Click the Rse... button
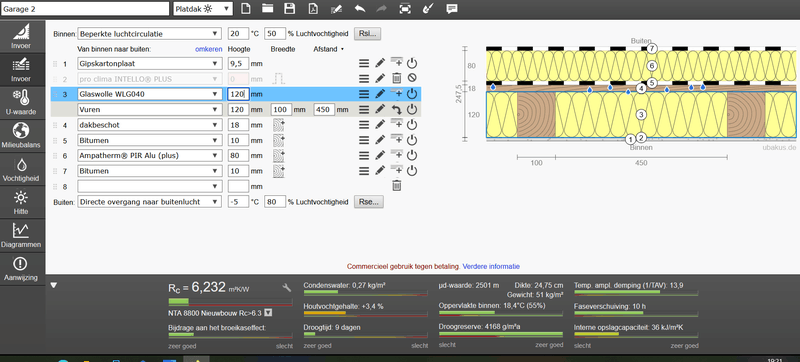 (369, 202)
